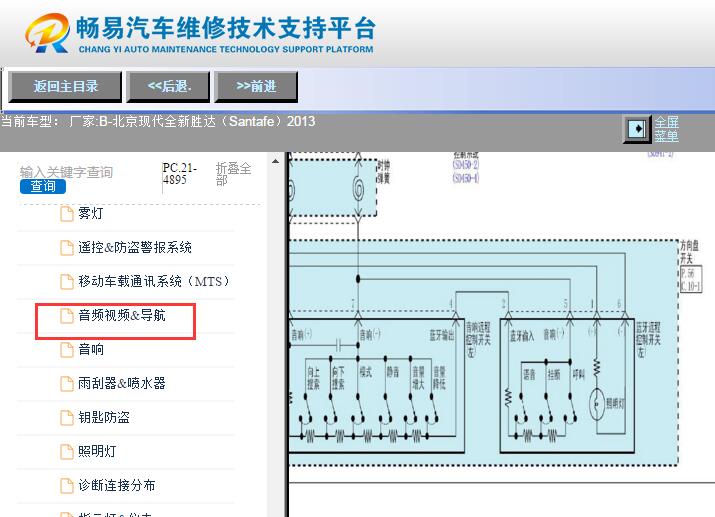Open 音频视频&导航 entry
715x517 pixels.
122,315
